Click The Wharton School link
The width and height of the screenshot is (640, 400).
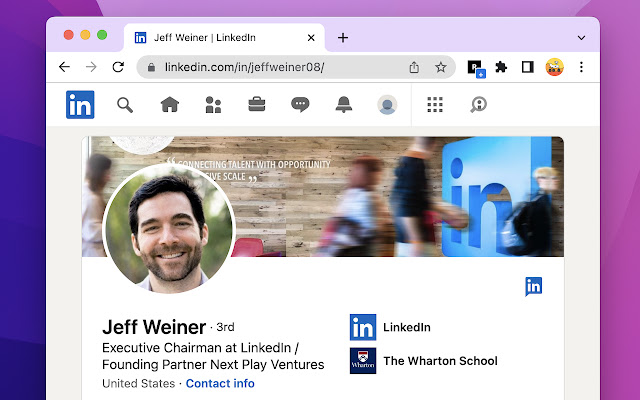point(440,361)
